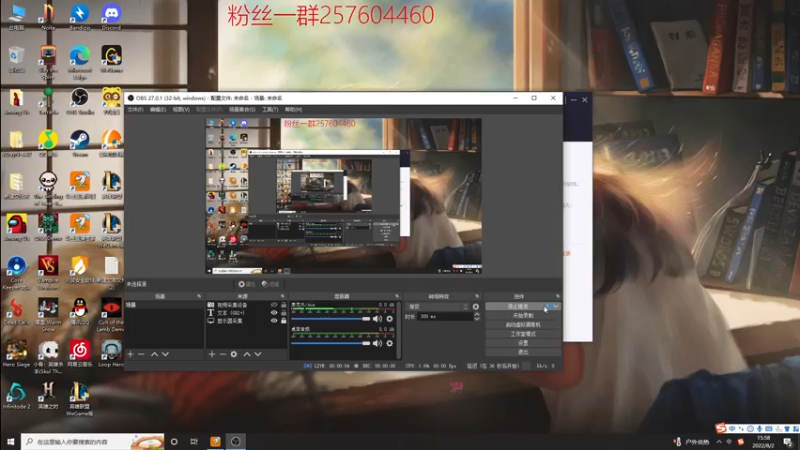Move the scene down in the scenes list
Screen dimensions: 800x450
pos(165,354)
